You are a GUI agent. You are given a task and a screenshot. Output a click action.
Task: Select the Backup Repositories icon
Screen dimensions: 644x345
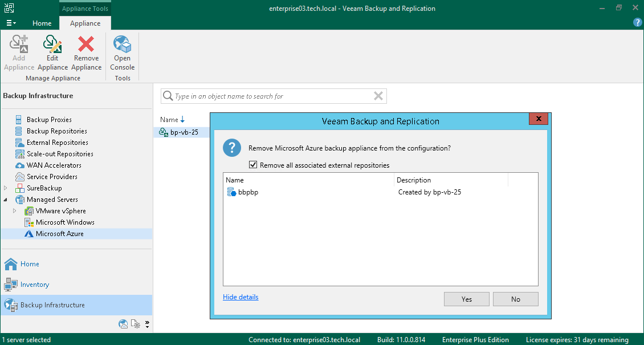[19, 131]
